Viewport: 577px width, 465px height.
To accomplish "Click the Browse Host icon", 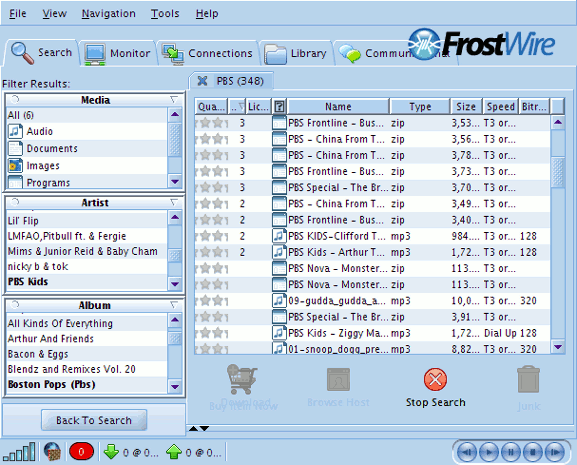I will click(x=338, y=380).
